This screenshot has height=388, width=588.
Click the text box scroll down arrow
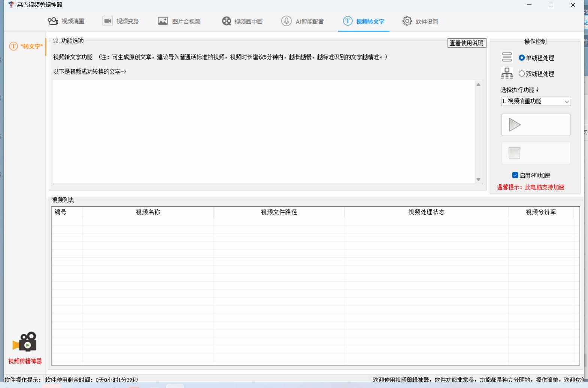click(x=478, y=179)
